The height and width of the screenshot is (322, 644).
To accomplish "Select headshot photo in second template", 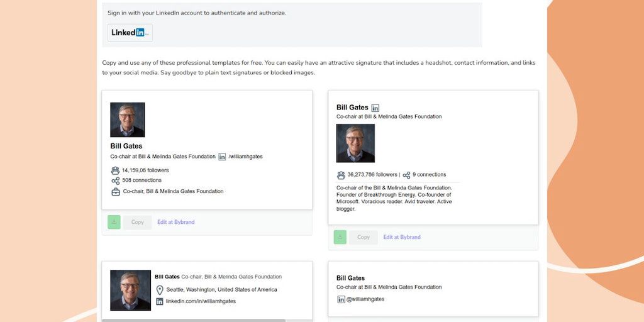I will (x=355, y=143).
